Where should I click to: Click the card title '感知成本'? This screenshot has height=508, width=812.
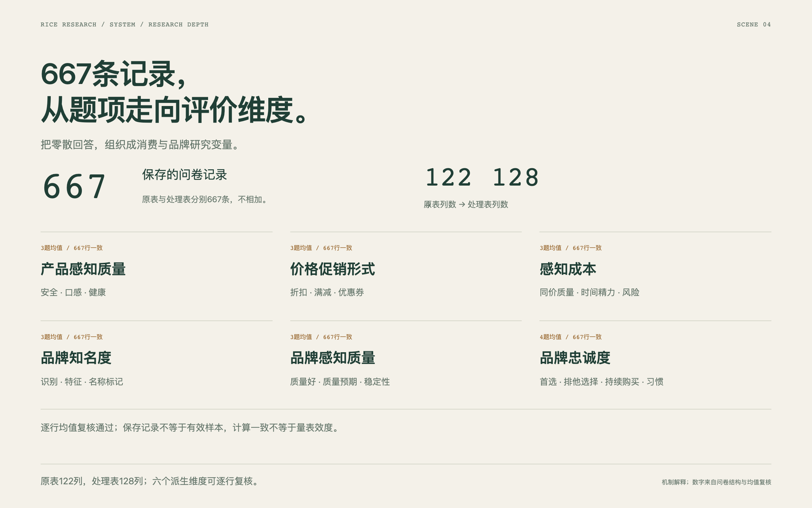pyautogui.click(x=568, y=269)
